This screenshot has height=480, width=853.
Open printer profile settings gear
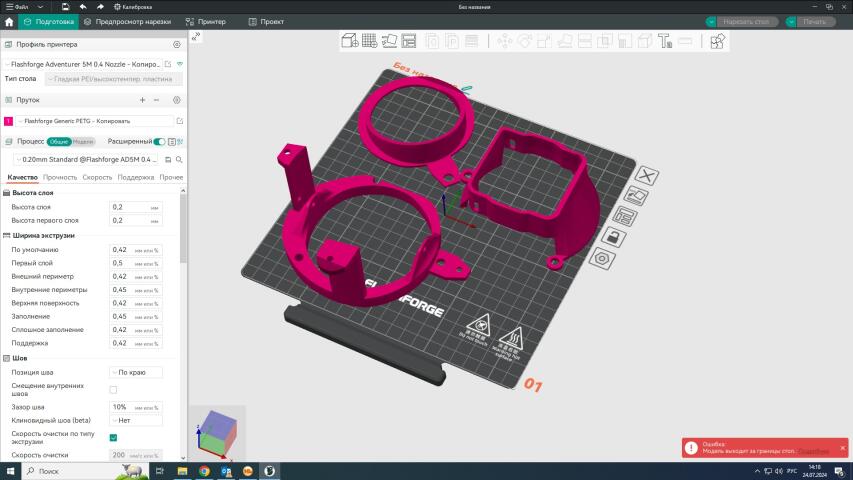177,45
